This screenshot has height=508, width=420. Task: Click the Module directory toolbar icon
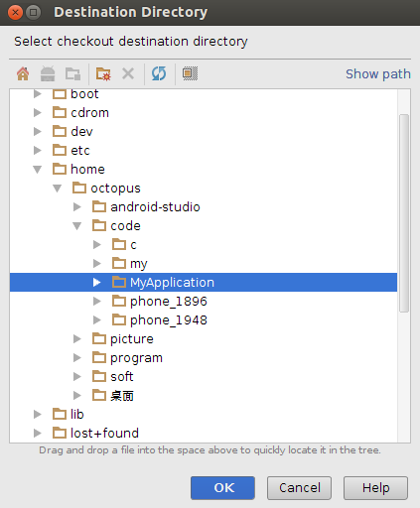coord(72,73)
